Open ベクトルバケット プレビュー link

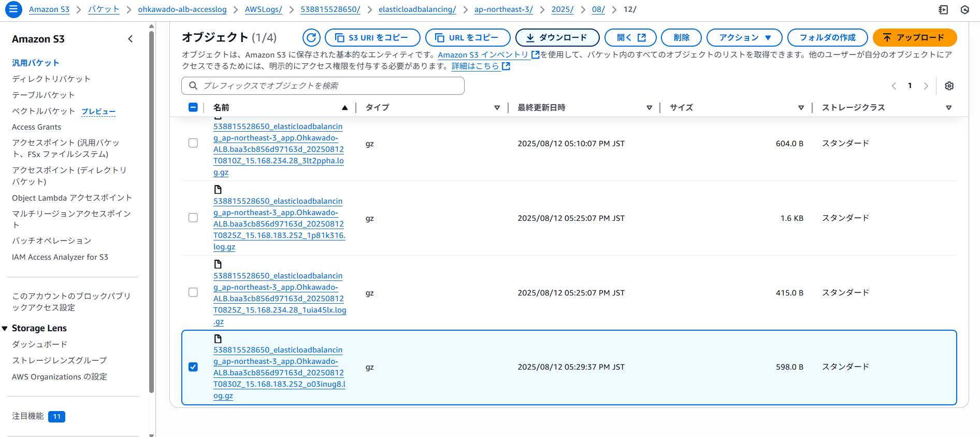click(98, 111)
